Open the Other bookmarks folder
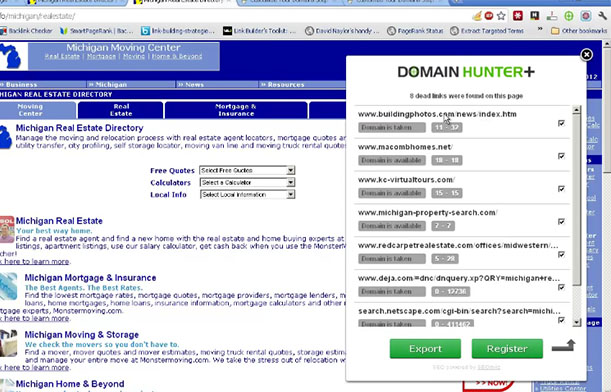 [579, 30]
